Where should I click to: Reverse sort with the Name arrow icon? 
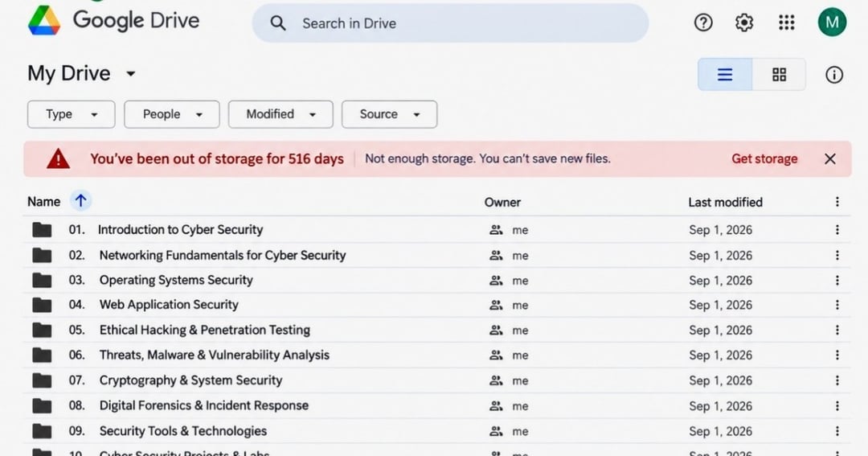81,201
